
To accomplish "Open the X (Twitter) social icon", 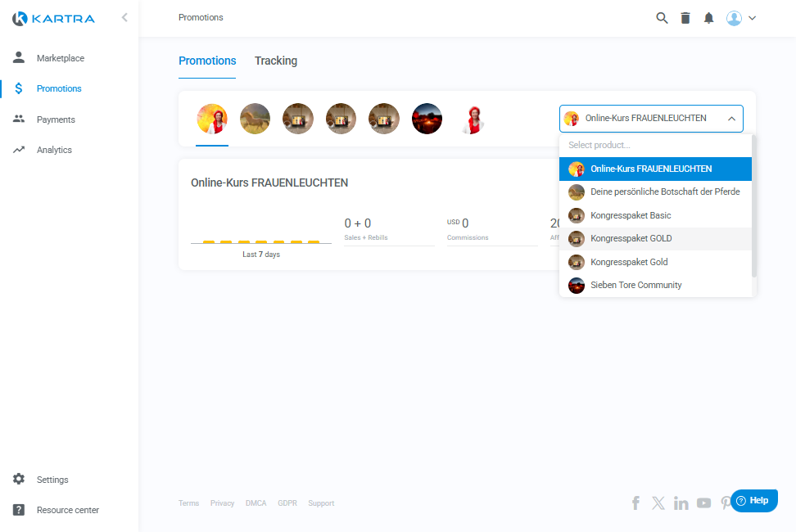I will tap(658, 503).
